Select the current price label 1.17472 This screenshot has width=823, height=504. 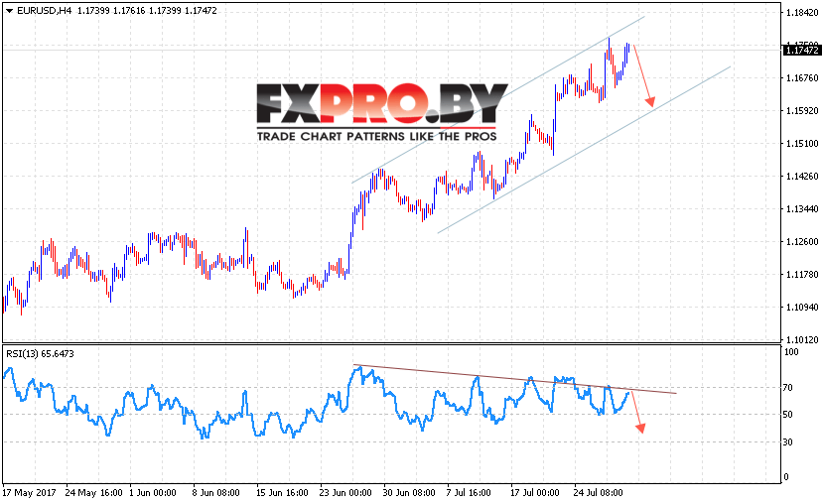[801, 50]
